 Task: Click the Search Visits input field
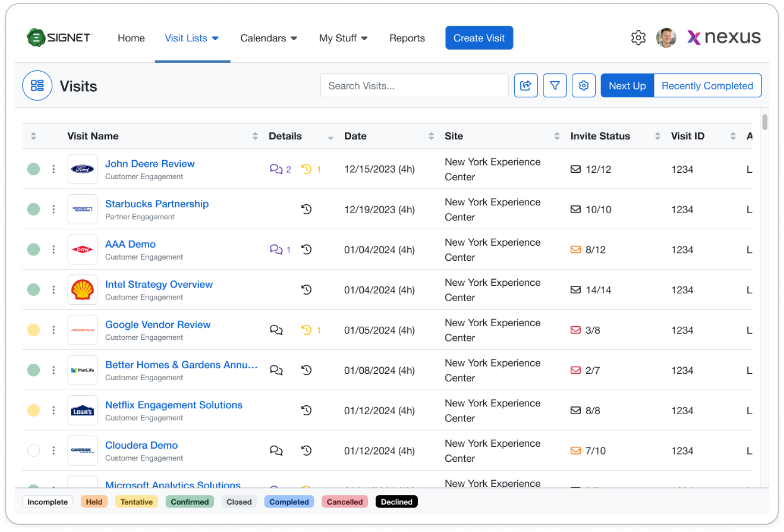[415, 85]
